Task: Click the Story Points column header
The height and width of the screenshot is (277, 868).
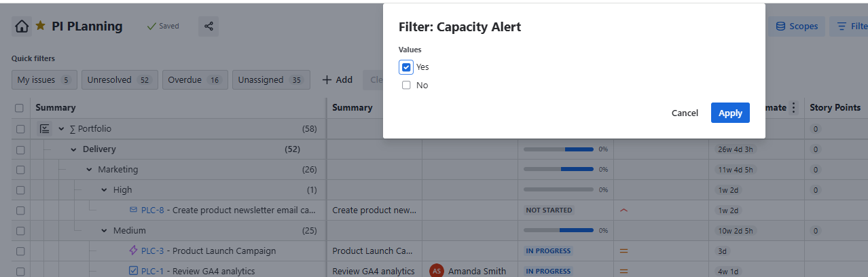Action: 835,107
